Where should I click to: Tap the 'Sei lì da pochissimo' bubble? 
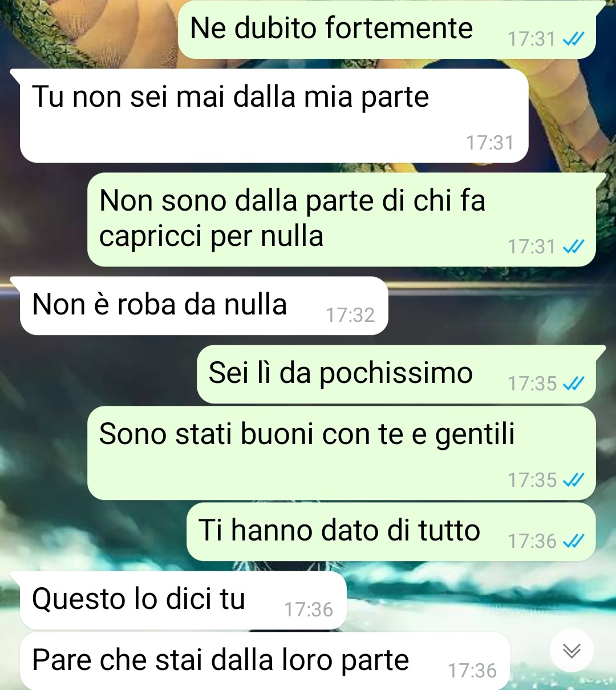point(396,374)
